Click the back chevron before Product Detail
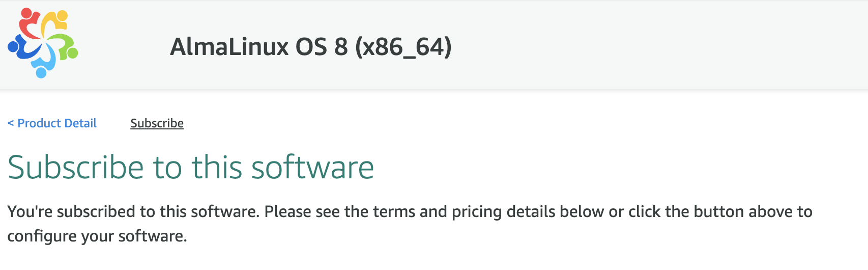 [x=11, y=123]
